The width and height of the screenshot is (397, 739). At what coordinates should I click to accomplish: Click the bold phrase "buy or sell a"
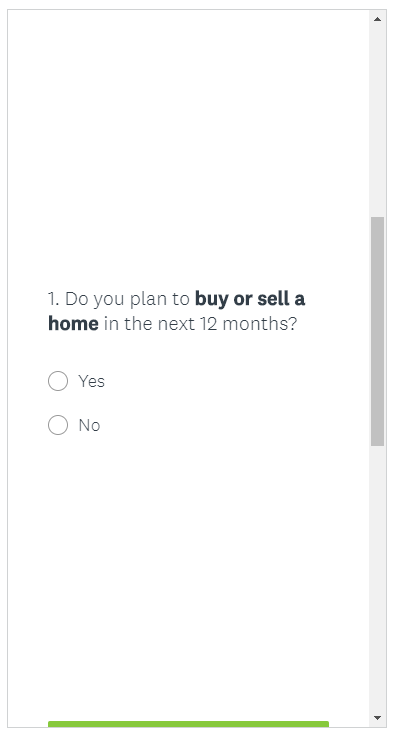pyautogui.click(x=250, y=299)
